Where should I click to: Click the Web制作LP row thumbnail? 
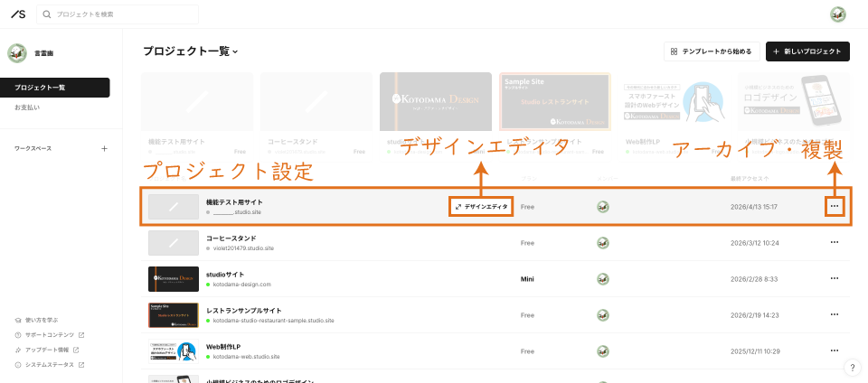[x=174, y=351]
